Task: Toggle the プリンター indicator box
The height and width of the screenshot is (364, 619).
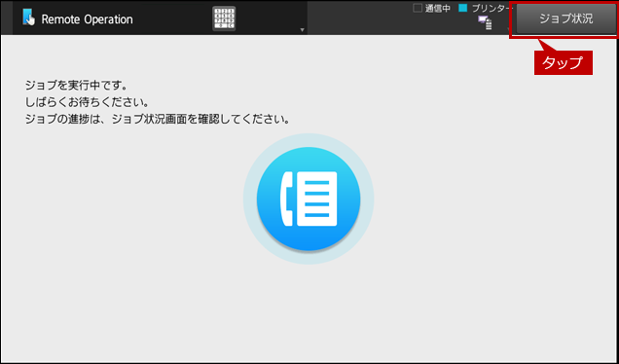Action: coord(463,8)
